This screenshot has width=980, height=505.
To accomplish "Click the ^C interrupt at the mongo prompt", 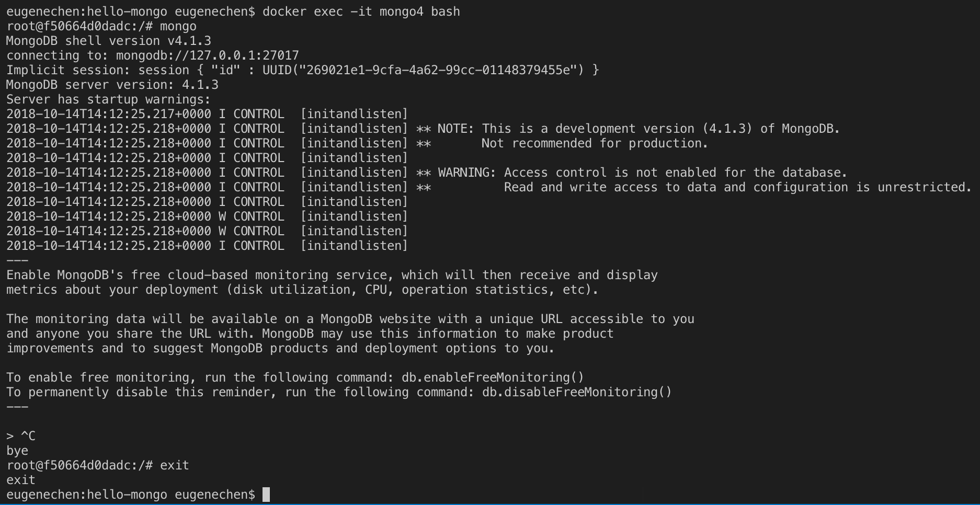I will 28,436.
